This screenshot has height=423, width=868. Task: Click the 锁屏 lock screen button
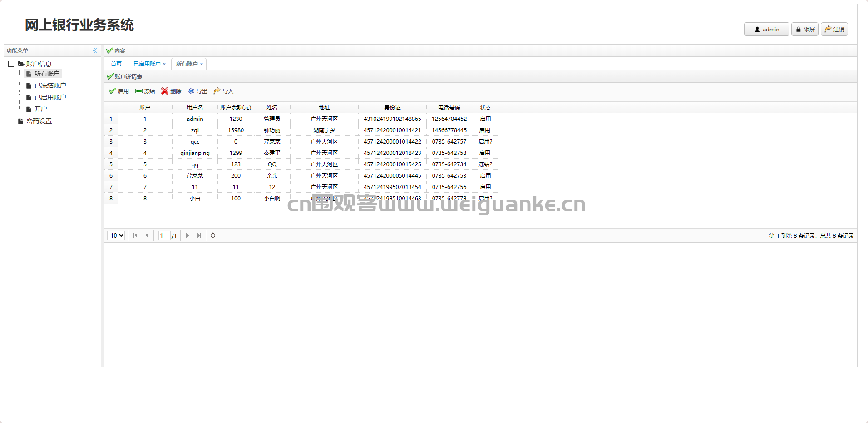point(805,29)
